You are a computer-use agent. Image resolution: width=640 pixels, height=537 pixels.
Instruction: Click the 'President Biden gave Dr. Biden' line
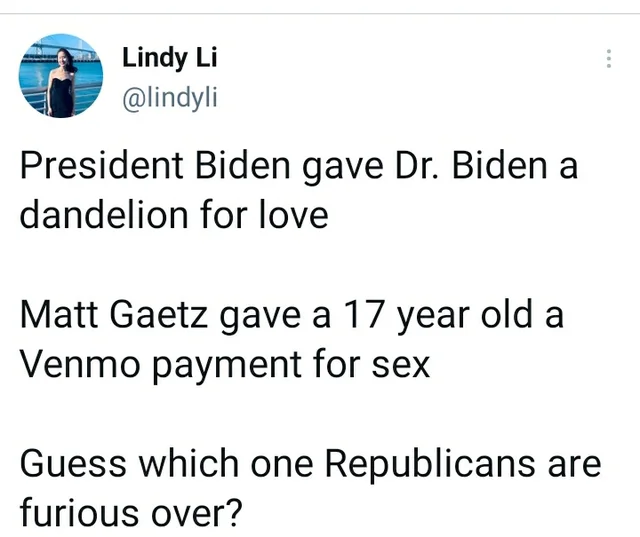(299, 167)
